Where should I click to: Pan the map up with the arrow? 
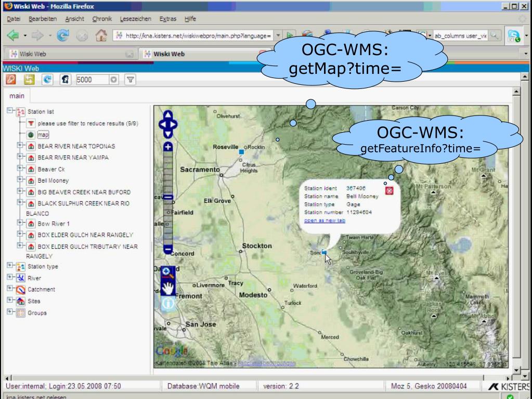168,115
